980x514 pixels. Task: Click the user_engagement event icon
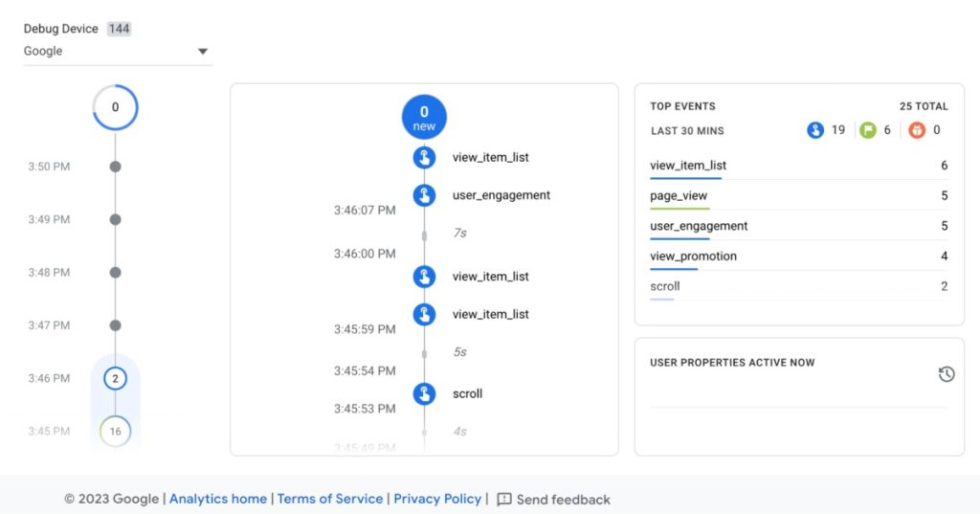(424, 195)
